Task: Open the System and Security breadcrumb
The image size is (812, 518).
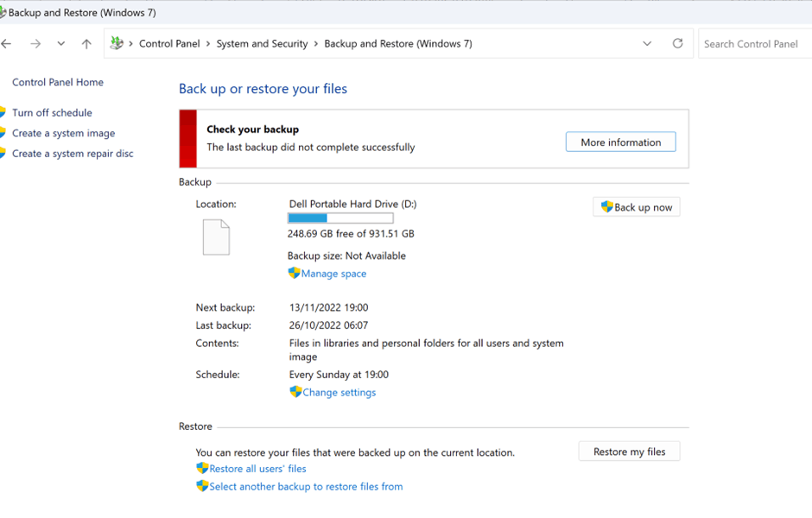Action: tap(262, 44)
